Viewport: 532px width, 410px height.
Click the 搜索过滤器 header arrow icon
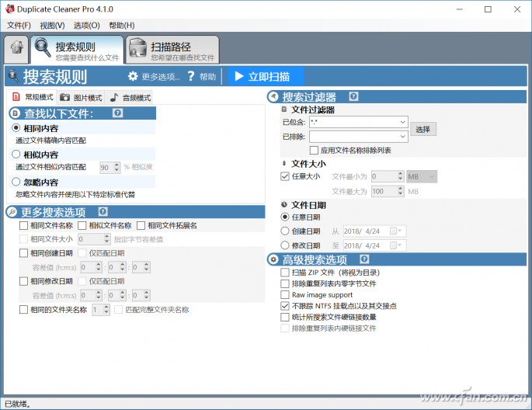[x=273, y=97]
